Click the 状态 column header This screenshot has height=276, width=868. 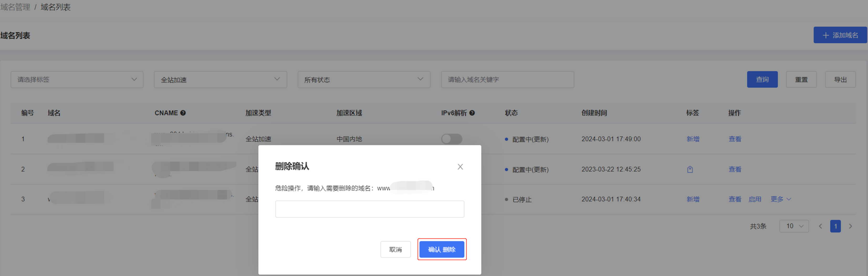click(x=511, y=113)
